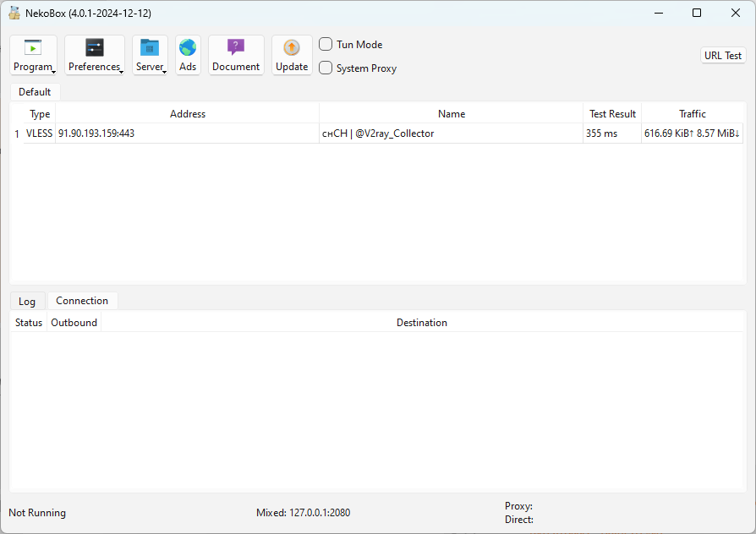This screenshot has height=534, width=756.
Task: Click the Not Running status text
Action: coord(37,513)
